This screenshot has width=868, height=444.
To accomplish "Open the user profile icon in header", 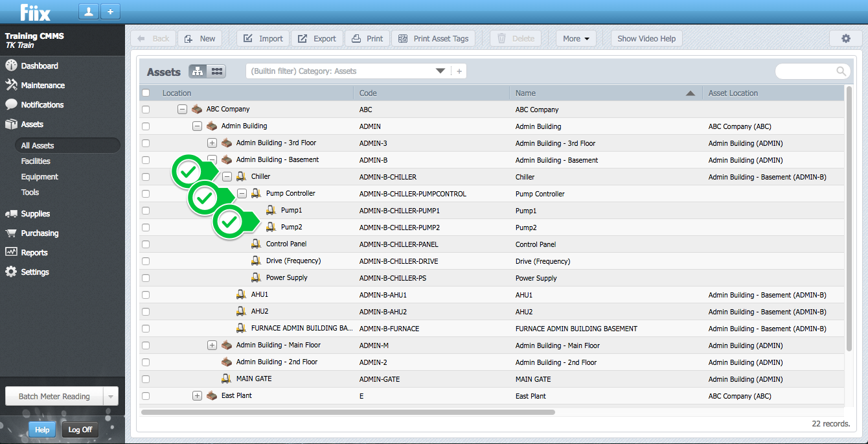I will pos(88,11).
